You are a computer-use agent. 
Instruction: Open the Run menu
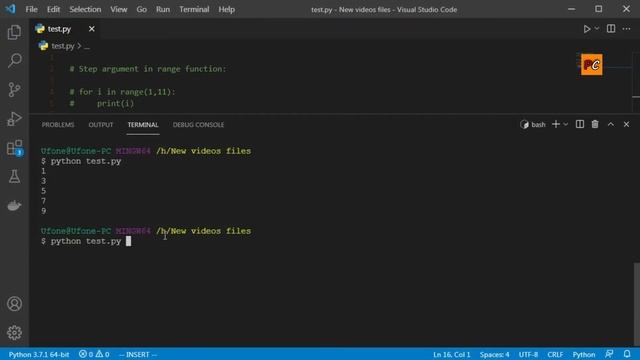pyautogui.click(x=163, y=9)
